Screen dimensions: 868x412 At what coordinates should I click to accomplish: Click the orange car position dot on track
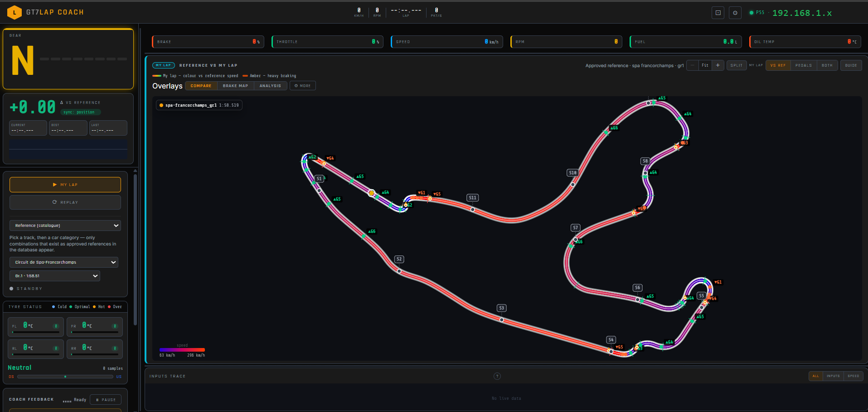pyautogui.click(x=372, y=193)
